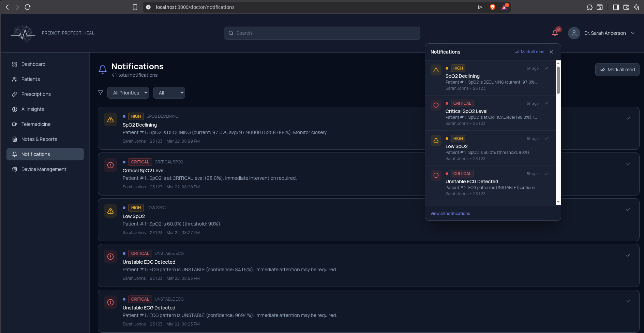Image resolution: width=644 pixels, height=333 pixels.
Task: Check the Low SpO2 popup notification as read
Action: point(546,139)
